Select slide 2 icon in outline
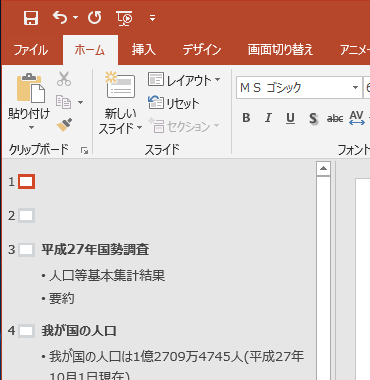The image size is (370, 380). coord(27,216)
